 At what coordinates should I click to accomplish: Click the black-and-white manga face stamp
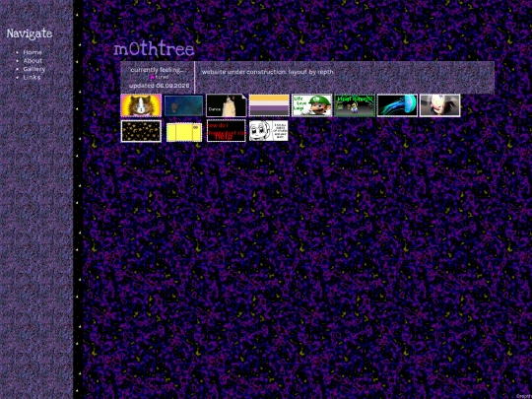269,131
